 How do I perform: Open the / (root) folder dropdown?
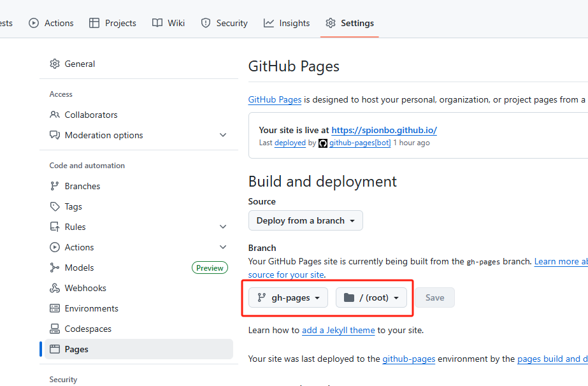tap(371, 297)
